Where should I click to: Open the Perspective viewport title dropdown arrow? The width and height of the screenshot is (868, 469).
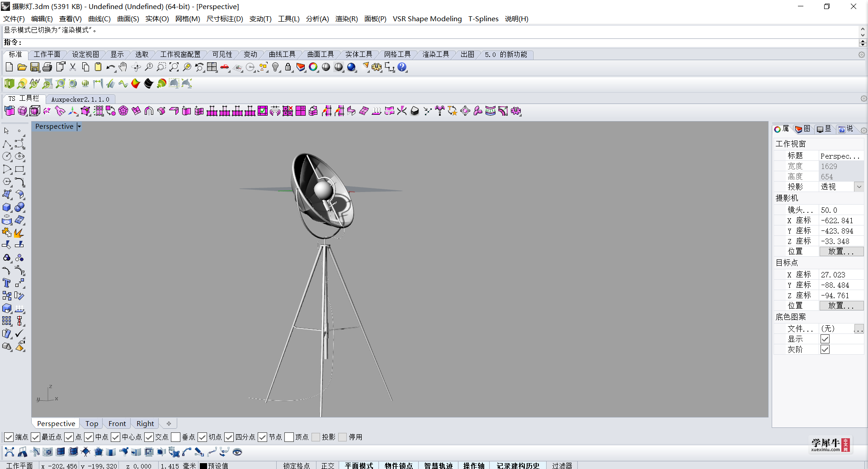[x=79, y=127]
